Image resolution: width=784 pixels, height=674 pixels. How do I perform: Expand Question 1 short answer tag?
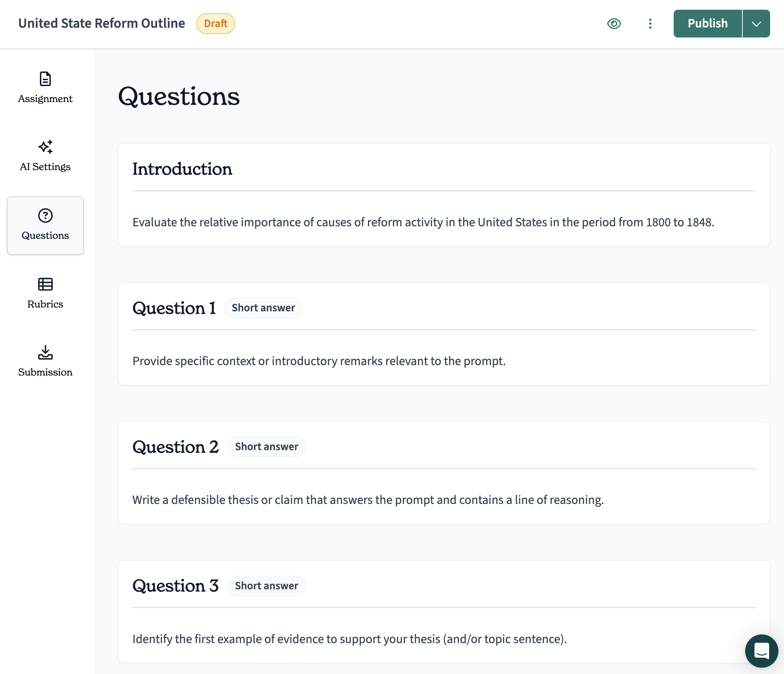coord(262,307)
